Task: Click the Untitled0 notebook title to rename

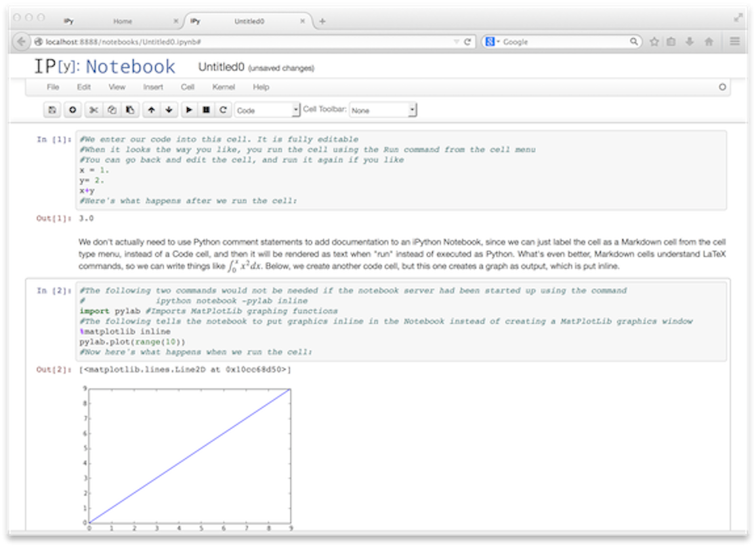Action: [x=221, y=67]
